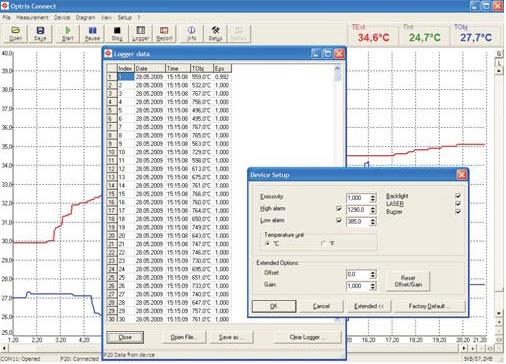Screen dimensions: 506x364
Task: Open the Diagram menu
Action: click(x=85, y=17)
